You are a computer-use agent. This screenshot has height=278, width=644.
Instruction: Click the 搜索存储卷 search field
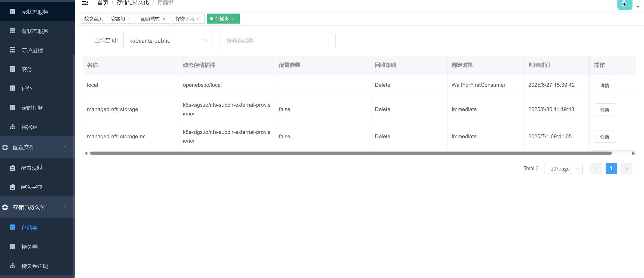point(278,41)
